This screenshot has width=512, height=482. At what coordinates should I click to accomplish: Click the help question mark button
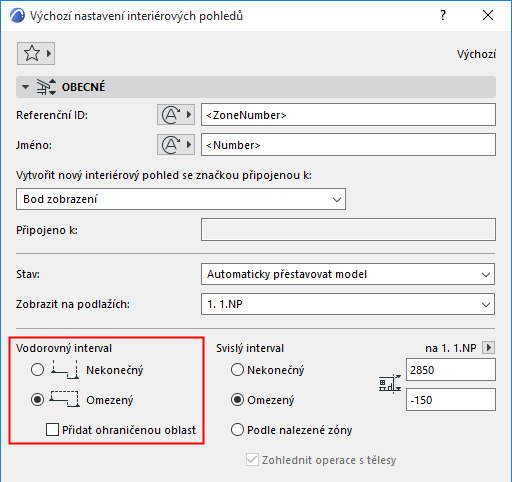(443, 15)
